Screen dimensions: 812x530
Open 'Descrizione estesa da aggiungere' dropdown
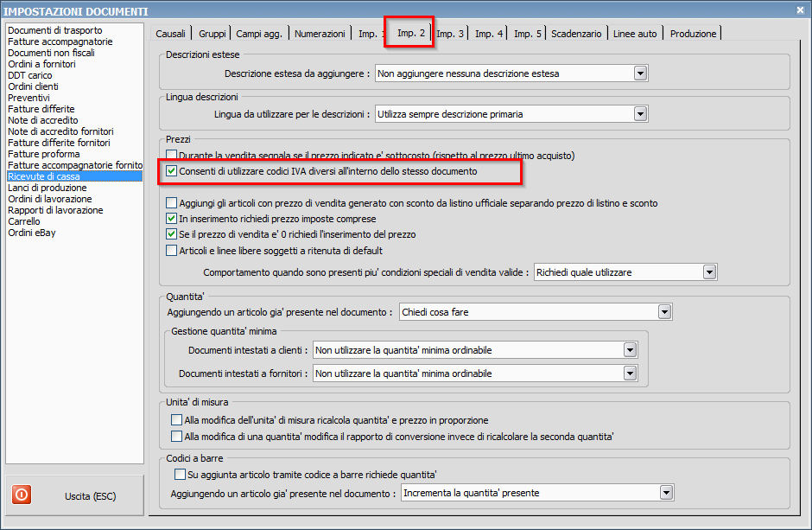click(641, 73)
